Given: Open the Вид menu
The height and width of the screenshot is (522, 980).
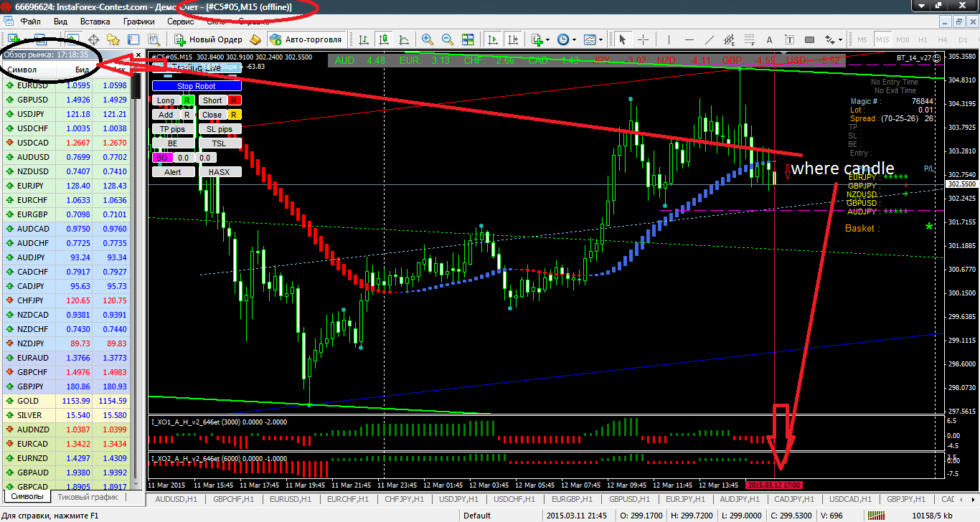Looking at the screenshot, I should [61, 22].
